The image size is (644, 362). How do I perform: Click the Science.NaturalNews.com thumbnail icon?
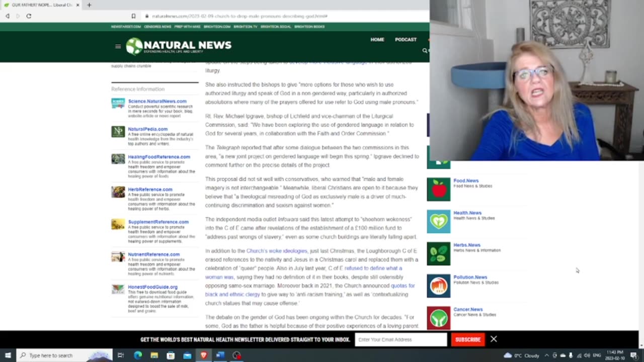pos(118,103)
